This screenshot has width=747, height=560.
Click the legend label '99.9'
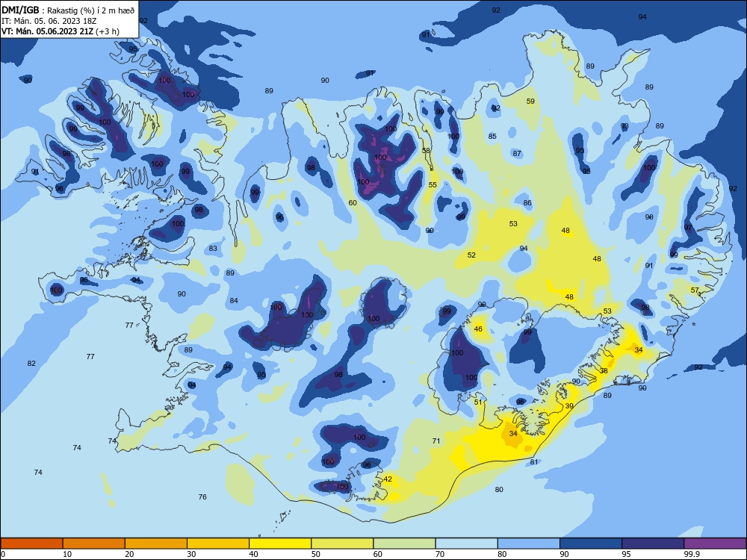pyautogui.click(x=692, y=554)
